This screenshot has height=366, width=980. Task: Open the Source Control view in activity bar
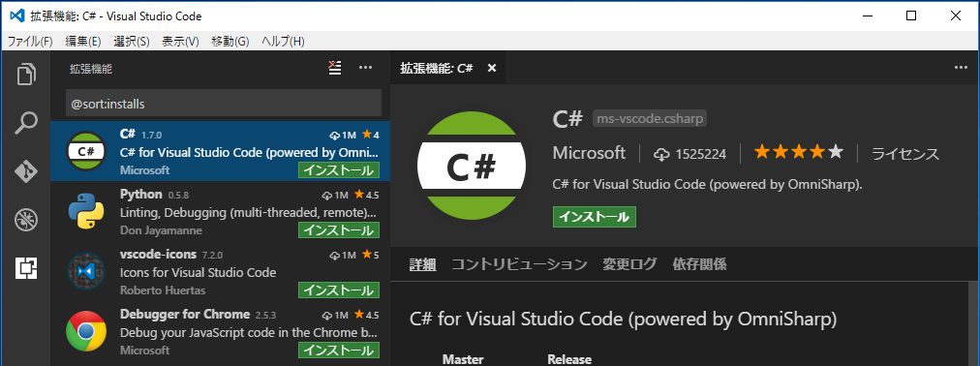(25, 171)
